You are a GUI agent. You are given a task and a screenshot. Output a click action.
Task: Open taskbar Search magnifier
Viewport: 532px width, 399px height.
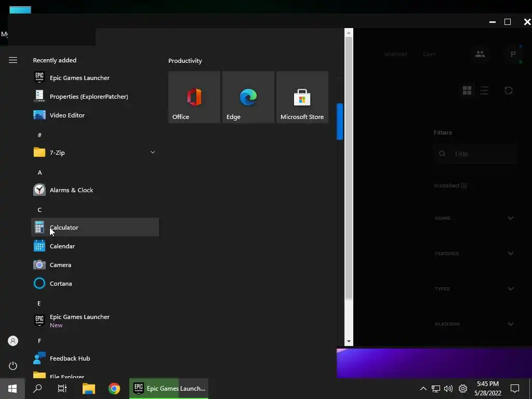[x=37, y=389]
